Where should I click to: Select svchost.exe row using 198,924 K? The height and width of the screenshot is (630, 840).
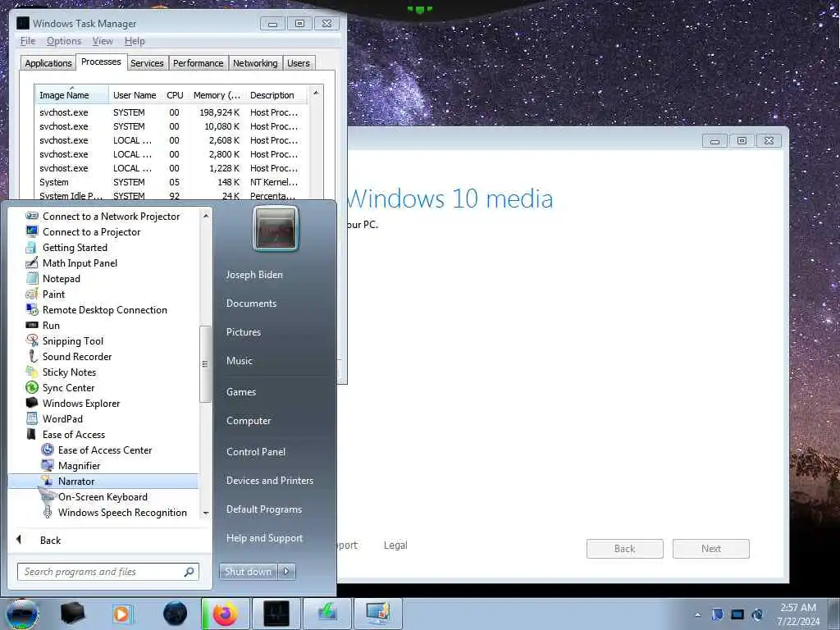(x=171, y=112)
